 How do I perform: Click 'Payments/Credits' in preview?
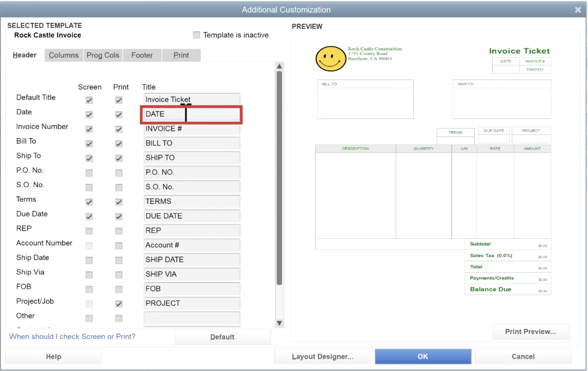click(492, 278)
